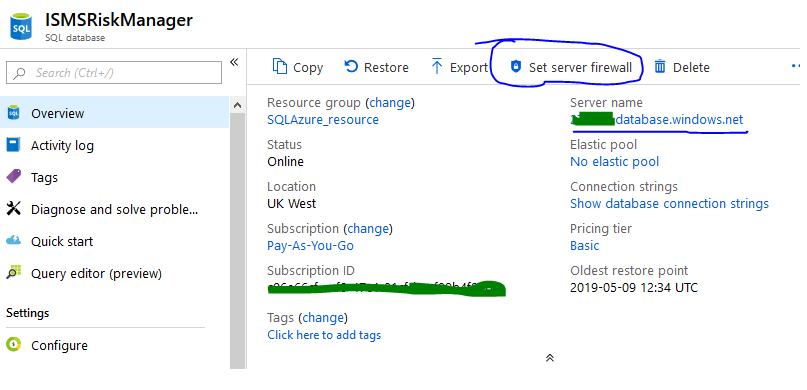Click the Settings section header
Viewport: 807px width, 390px height.
pos(28,313)
